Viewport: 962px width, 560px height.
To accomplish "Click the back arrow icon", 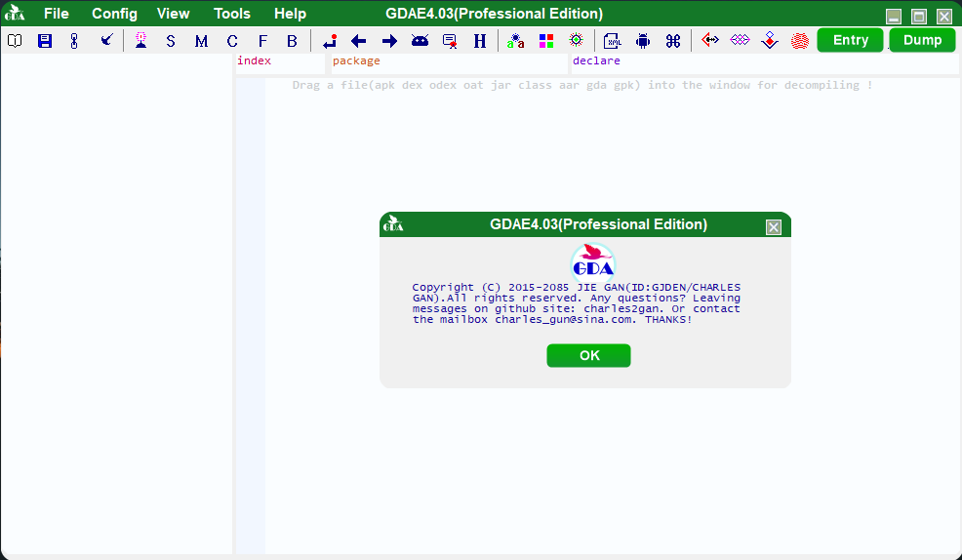I will point(359,41).
